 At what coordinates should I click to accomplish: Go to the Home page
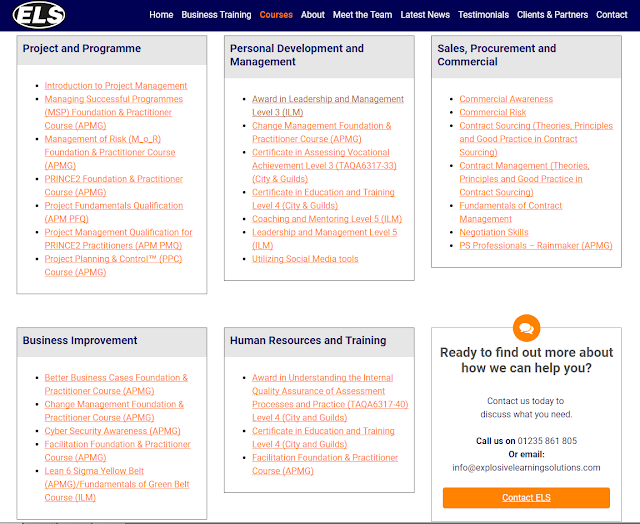(x=161, y=15)
